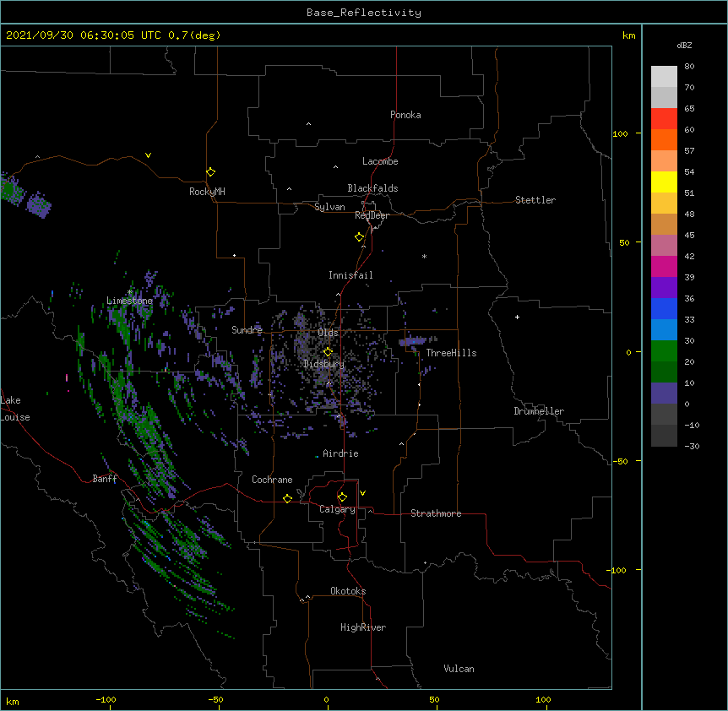Image resolution: width=728 pixels, height=711 pixels.
Task: Click the Base_Reflectivity title
Action: pos(364,13)
